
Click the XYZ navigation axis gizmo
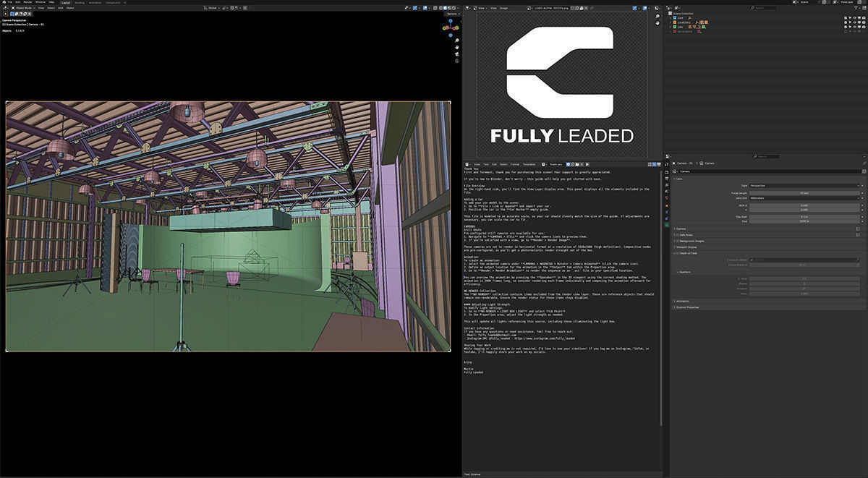(x=451, y=28)
